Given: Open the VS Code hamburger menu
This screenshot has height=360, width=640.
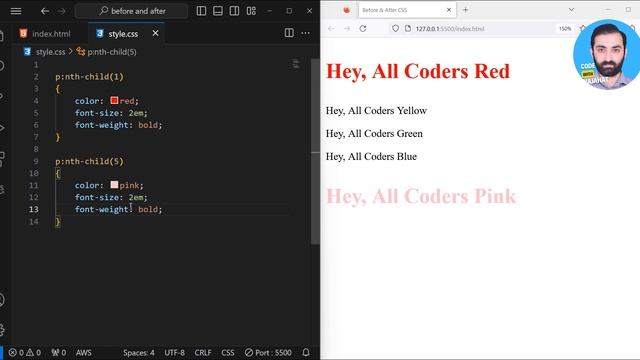Looking at the screenshot, I should [x=16, y=11].
